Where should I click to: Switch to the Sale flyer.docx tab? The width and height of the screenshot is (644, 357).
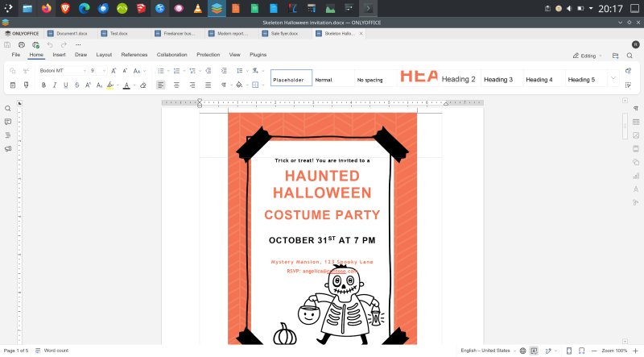click(x=284, y=34)
